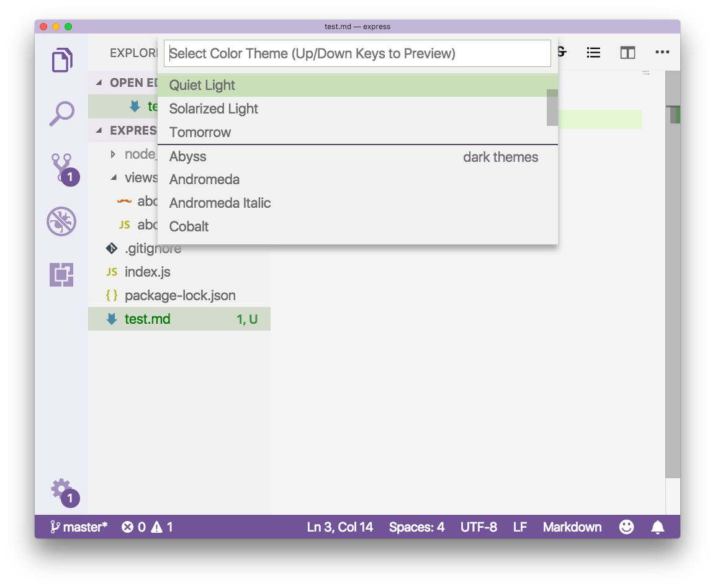Pick the Abyss dark theme
This screenshot has width=715, height=588.
tap(357, 156)
